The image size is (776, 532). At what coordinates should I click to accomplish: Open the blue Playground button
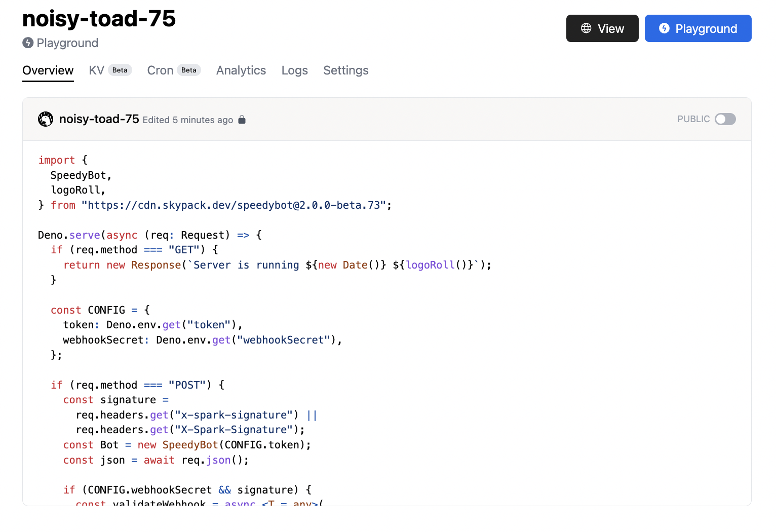point(698,28)
